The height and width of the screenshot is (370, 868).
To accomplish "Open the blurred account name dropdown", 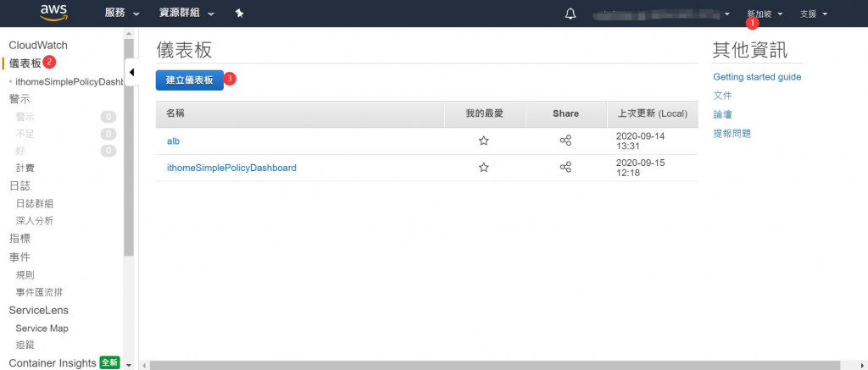I will [661, 14].
